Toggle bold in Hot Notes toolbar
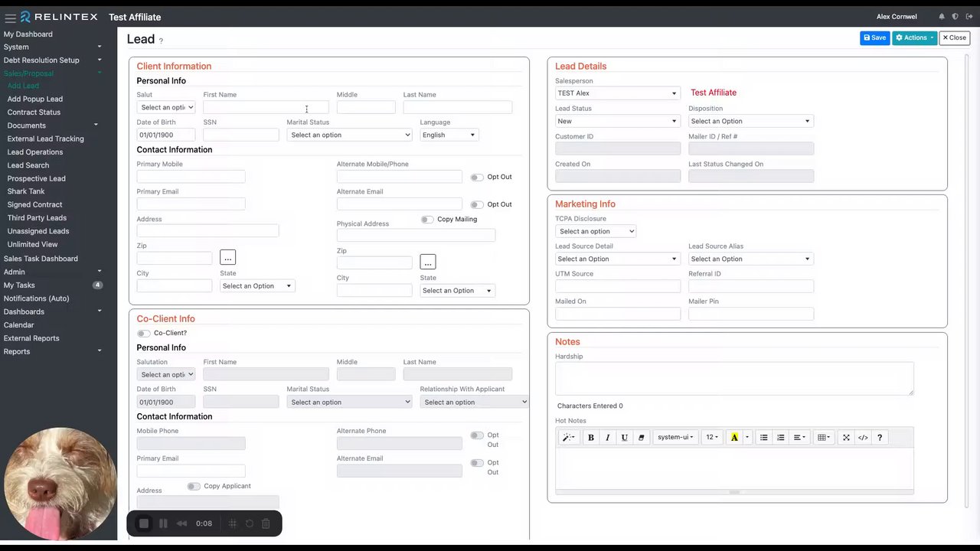Screen dimensions: 980x551 tap(591, 438)
